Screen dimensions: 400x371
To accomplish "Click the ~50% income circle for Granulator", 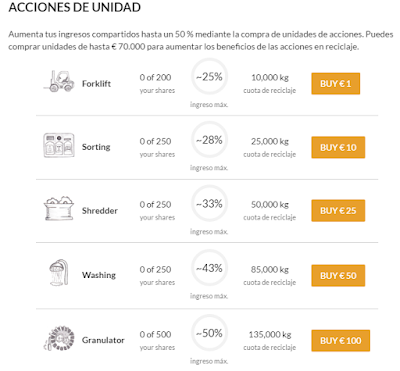I will [209, 333].
